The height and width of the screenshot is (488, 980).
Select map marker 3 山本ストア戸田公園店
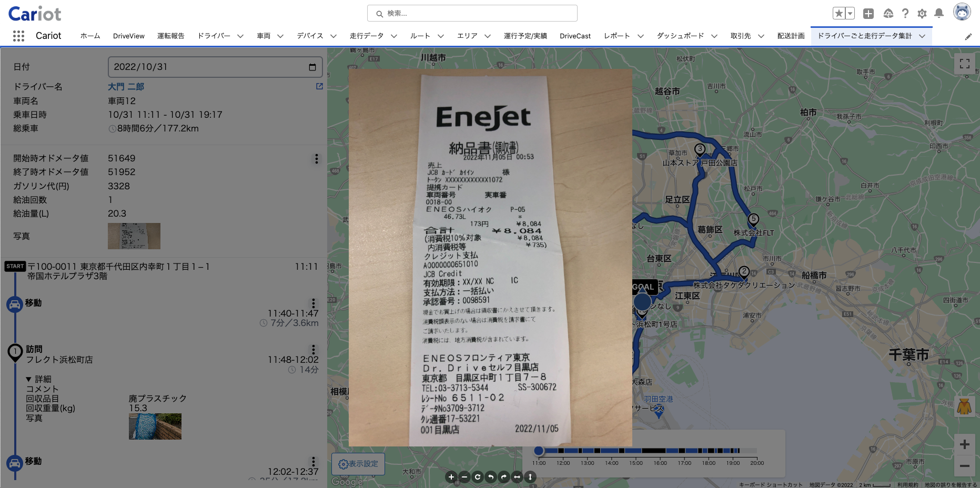(700, 150)
